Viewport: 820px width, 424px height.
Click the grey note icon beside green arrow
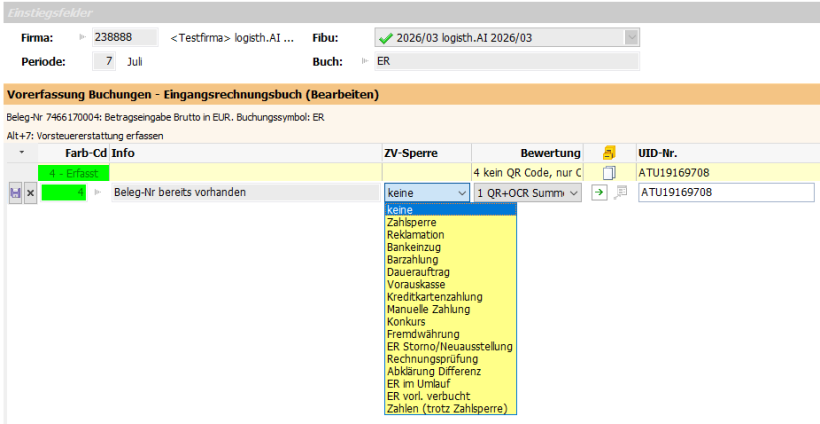[x=620, y=192]
